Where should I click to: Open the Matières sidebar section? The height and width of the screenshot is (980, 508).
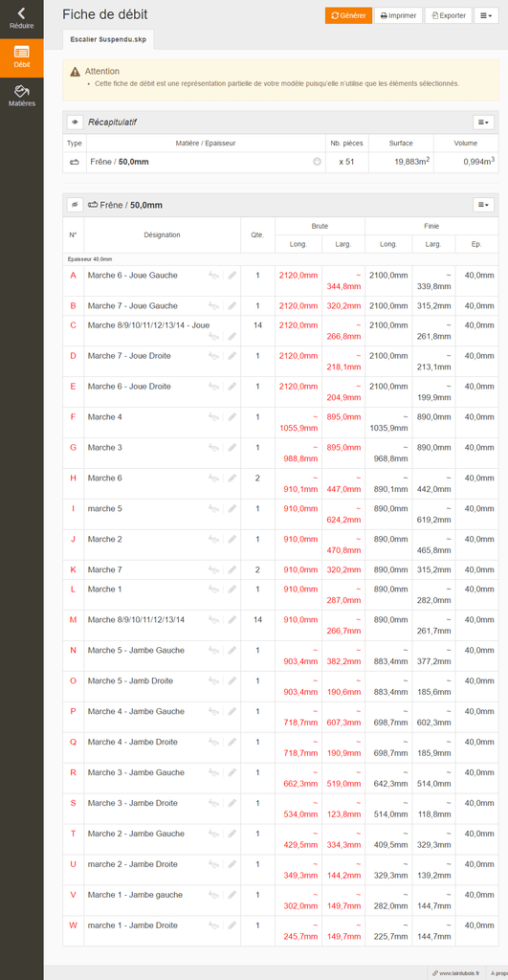click(22, 97)
